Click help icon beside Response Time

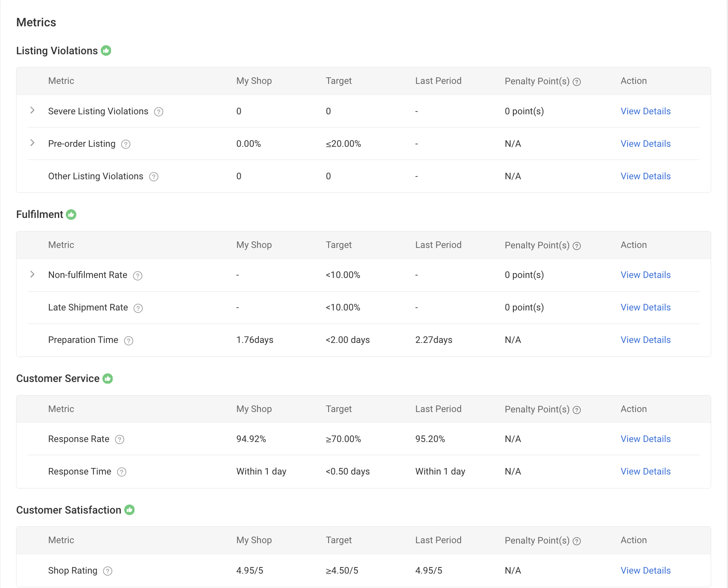[x=122, y=472]
